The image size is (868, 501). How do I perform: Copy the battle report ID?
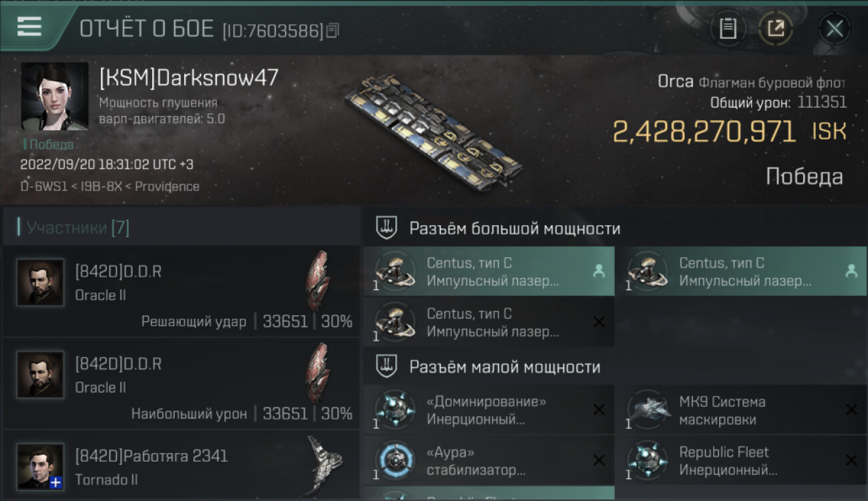point(333,30)
